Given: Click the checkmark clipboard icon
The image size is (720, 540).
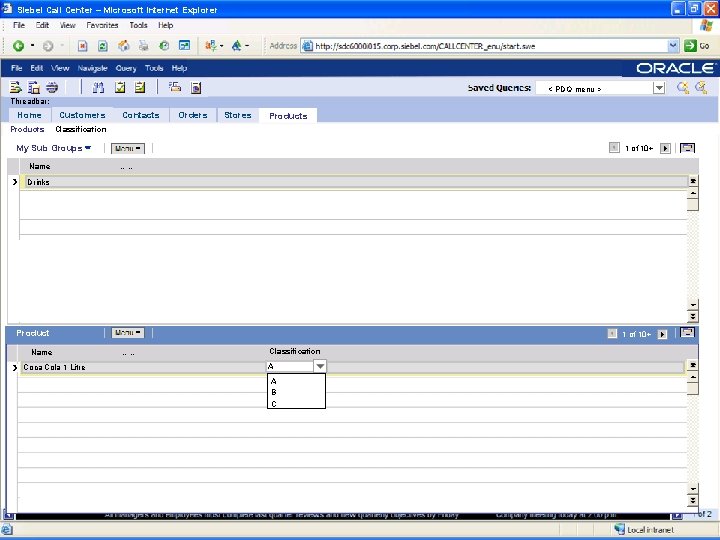Looking at the screenshot, I should [120, 87].
